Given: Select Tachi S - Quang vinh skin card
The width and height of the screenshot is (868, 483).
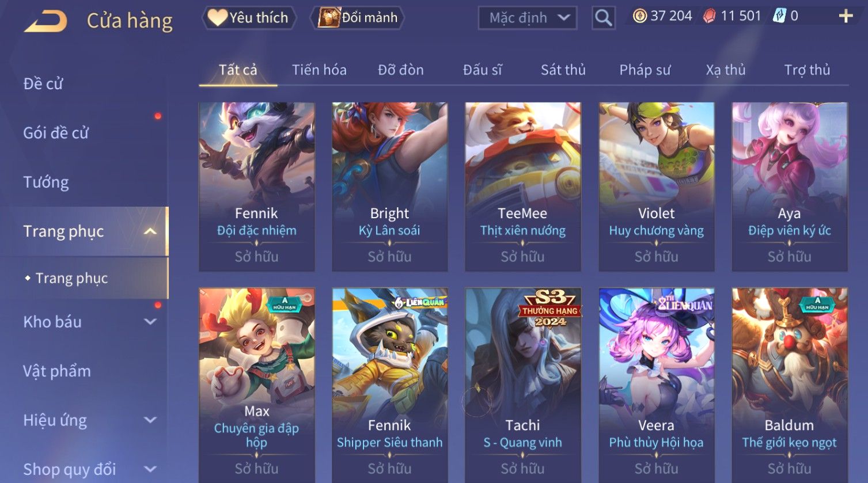Looking at the screenshot, I should [523, 385].
